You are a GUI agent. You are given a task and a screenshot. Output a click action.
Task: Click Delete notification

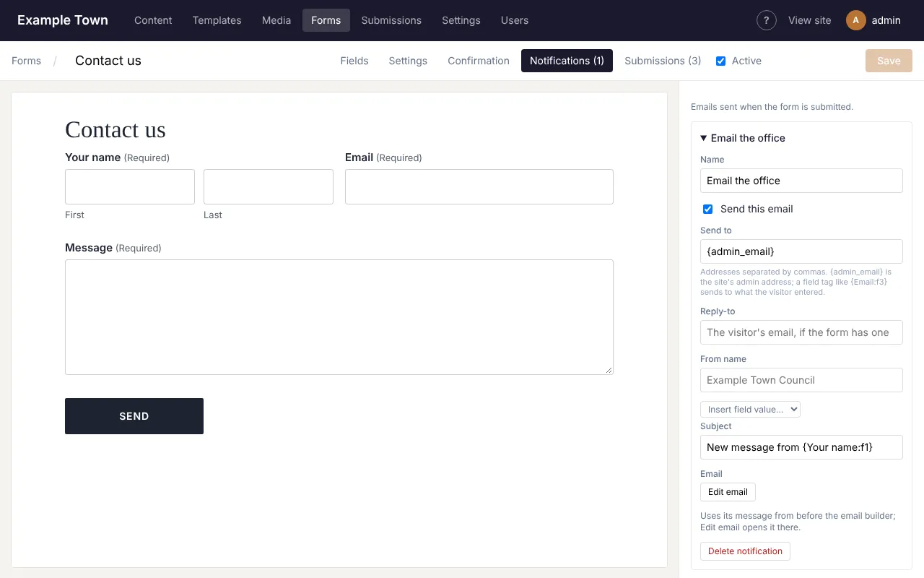click(x=745, y=551)
